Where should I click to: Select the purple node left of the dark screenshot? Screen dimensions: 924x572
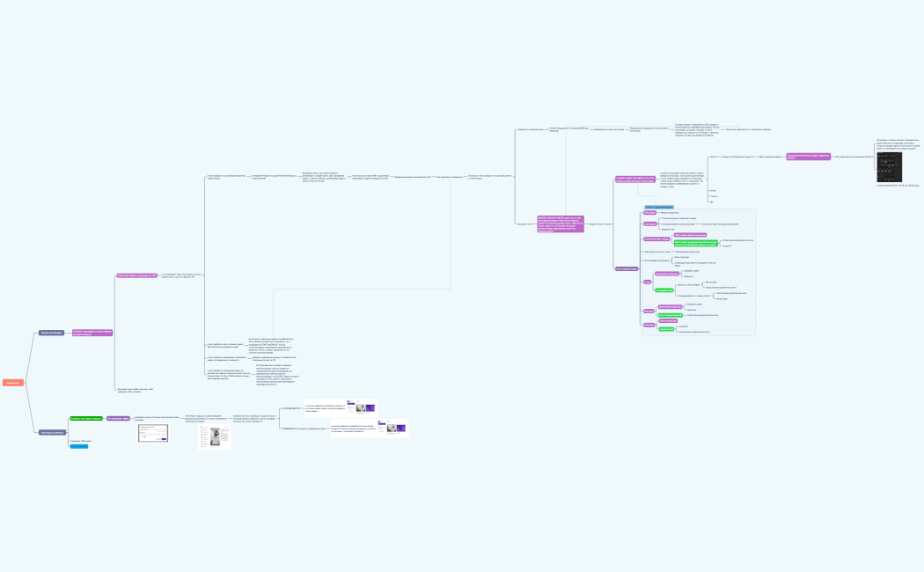click(x=808, y=156)
